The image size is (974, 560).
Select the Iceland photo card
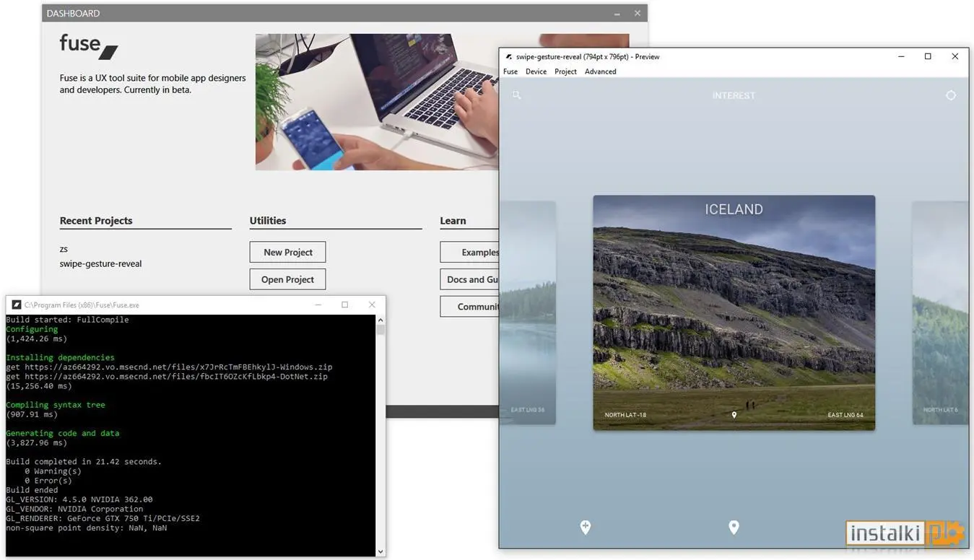click(734, 312)
